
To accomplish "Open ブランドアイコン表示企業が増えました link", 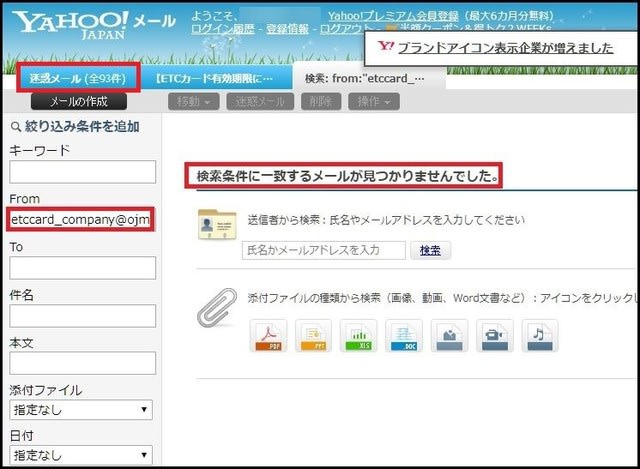I will (x=506, y=48).
